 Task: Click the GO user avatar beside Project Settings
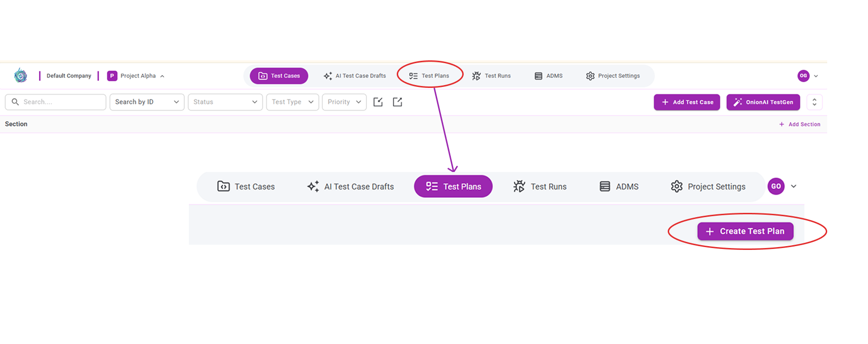[x=776, y=186]
